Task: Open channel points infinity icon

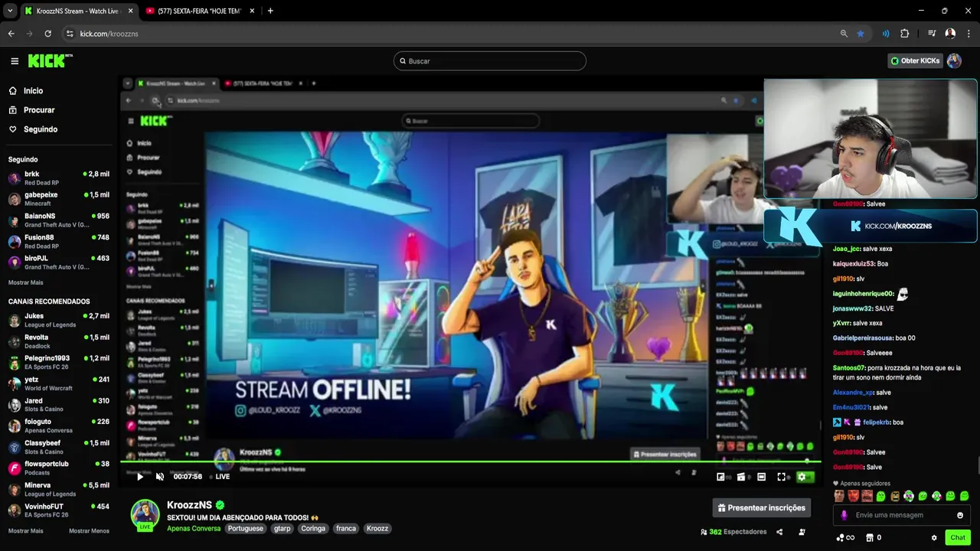Action: (845, 538)
